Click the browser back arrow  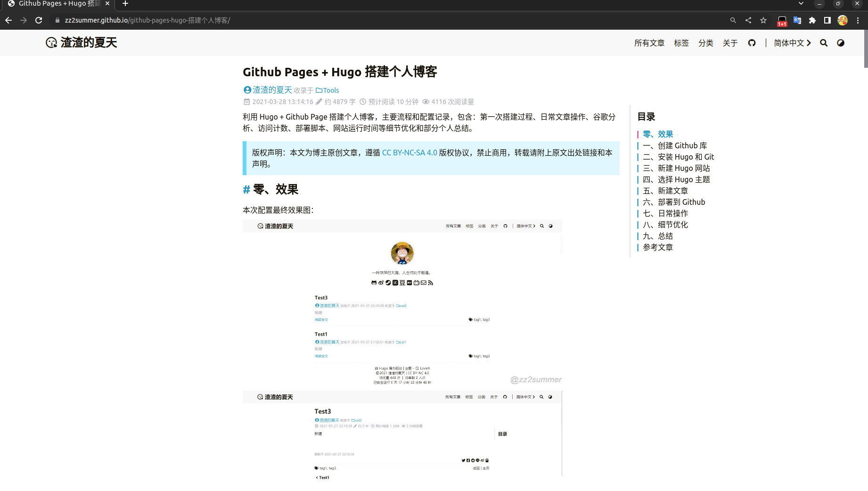[8, 20]
